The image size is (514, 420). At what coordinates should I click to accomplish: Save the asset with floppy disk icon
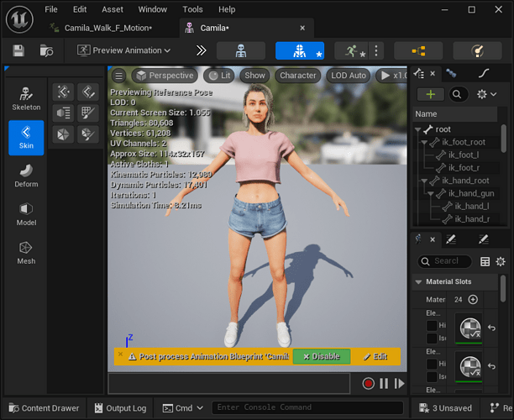(18, 50)
